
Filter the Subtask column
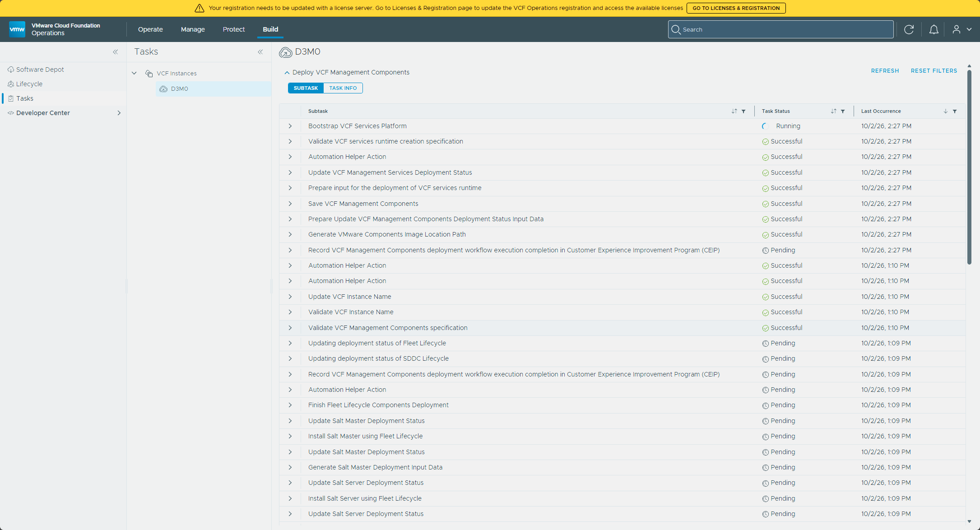[x=743, y=111]
